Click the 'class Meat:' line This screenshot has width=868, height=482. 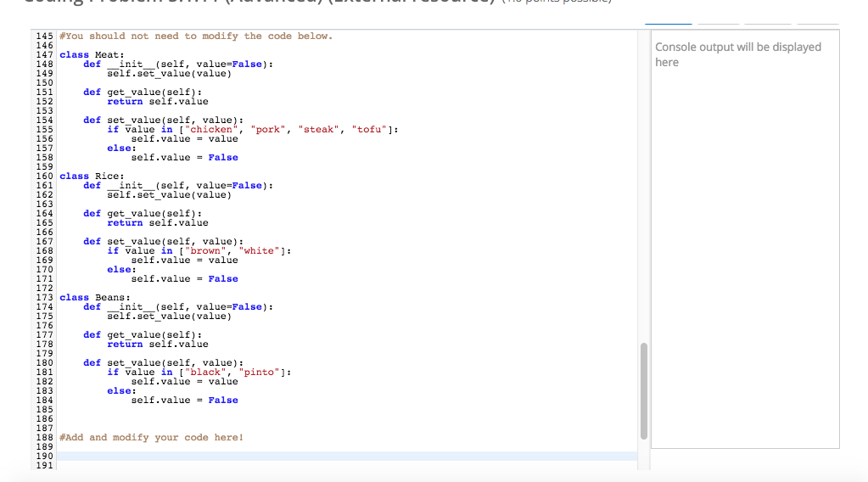92,55
